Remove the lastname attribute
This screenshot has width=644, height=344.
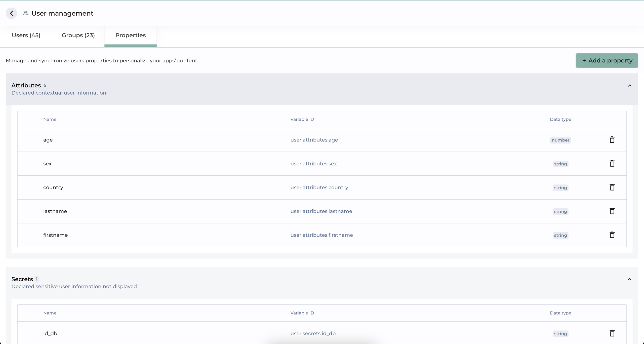click(612, 211)
